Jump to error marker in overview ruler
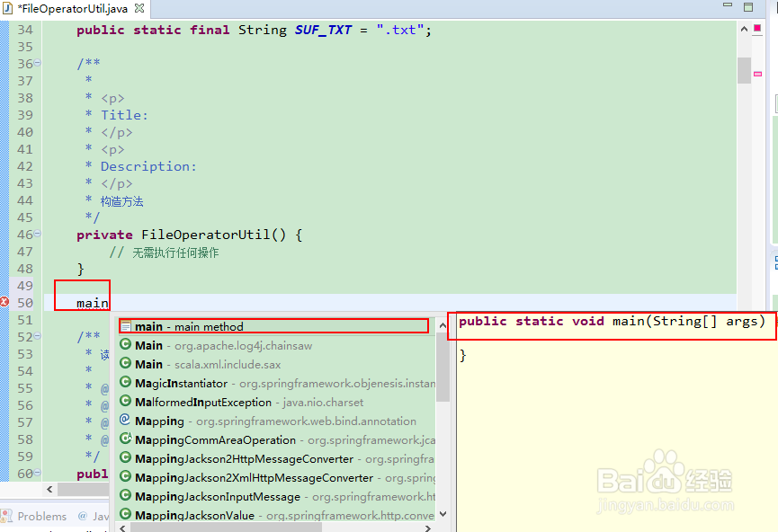778x532 pixels. (757, 74)
